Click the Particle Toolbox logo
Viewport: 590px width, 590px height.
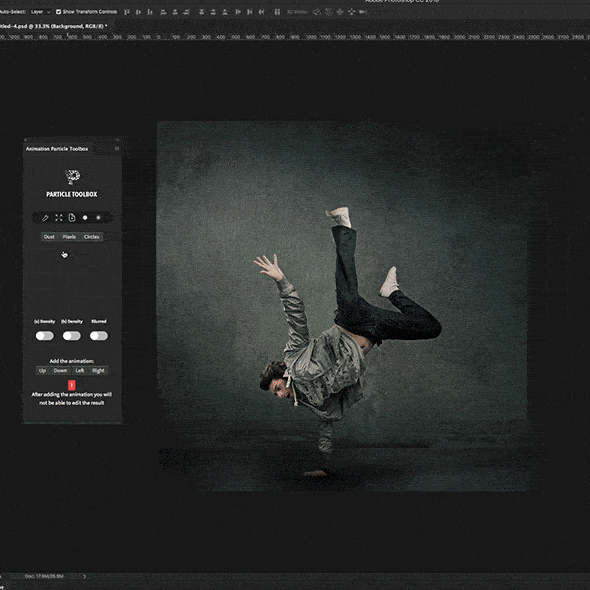[72, 176]
